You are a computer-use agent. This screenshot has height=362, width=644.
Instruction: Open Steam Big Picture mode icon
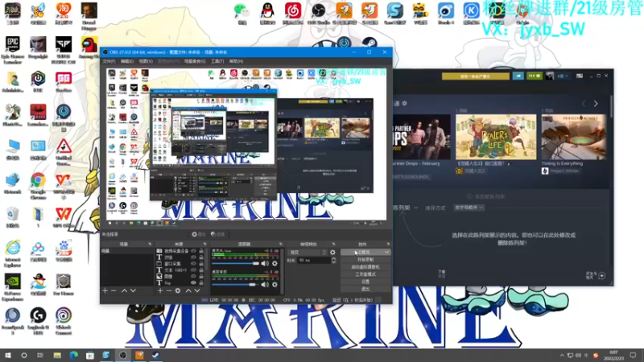[x=580, y=76]
